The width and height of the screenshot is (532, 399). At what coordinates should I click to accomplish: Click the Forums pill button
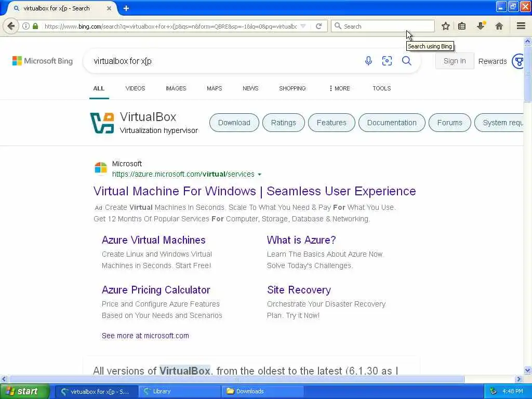pos(449,123)
